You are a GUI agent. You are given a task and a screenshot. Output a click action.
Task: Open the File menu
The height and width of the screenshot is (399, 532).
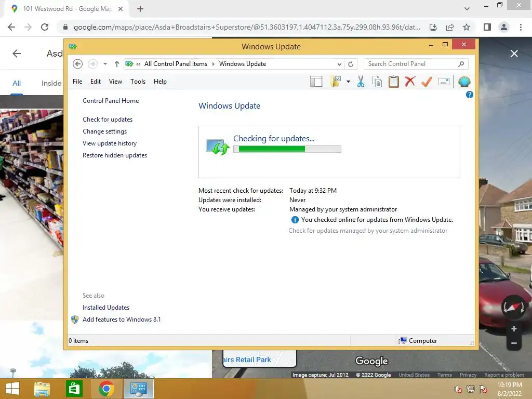(x=77, y=82)
